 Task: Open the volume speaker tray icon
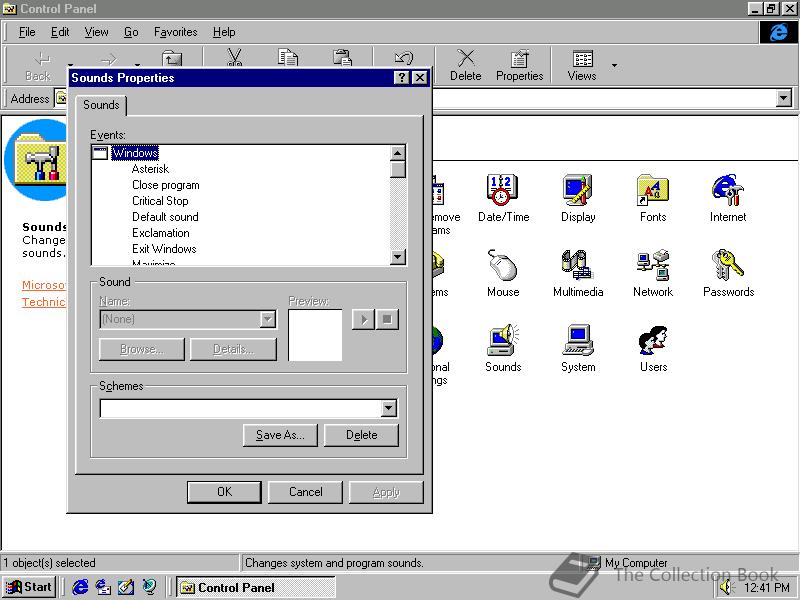point(725,587)
